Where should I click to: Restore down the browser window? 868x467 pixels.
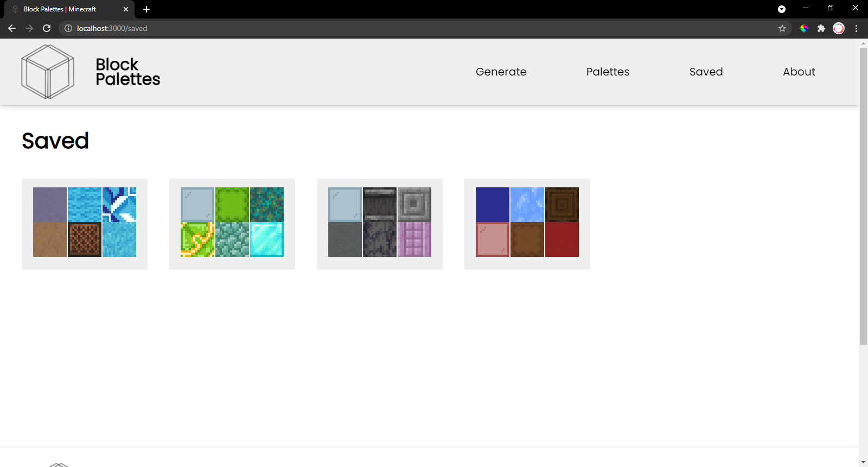click(831, 8)
